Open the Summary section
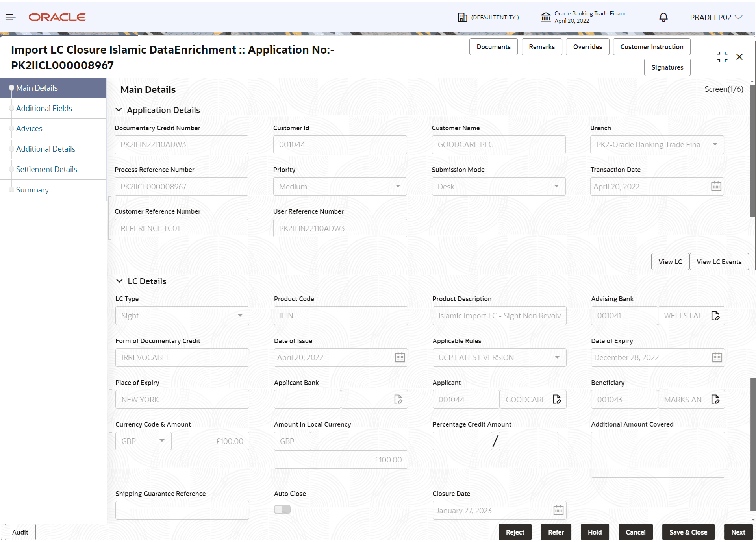This screenshot has width=756, height=542. [x=32, y=190]
